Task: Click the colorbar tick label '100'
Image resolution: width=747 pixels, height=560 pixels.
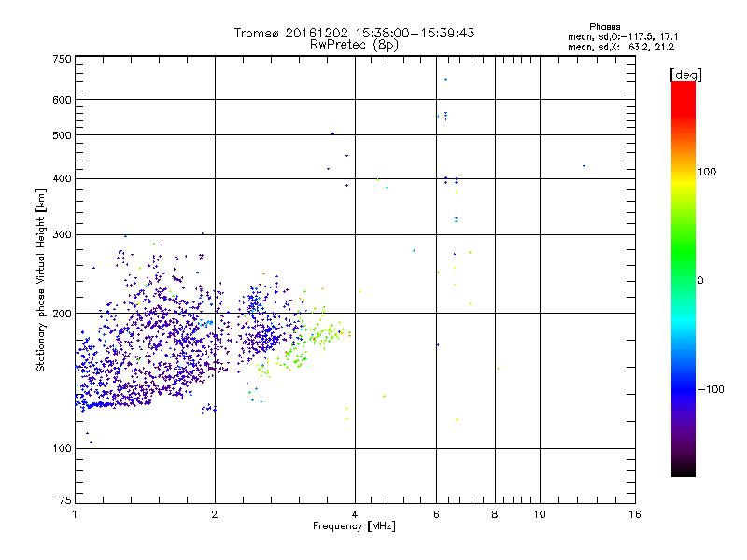Action: (x=707, y=172)
